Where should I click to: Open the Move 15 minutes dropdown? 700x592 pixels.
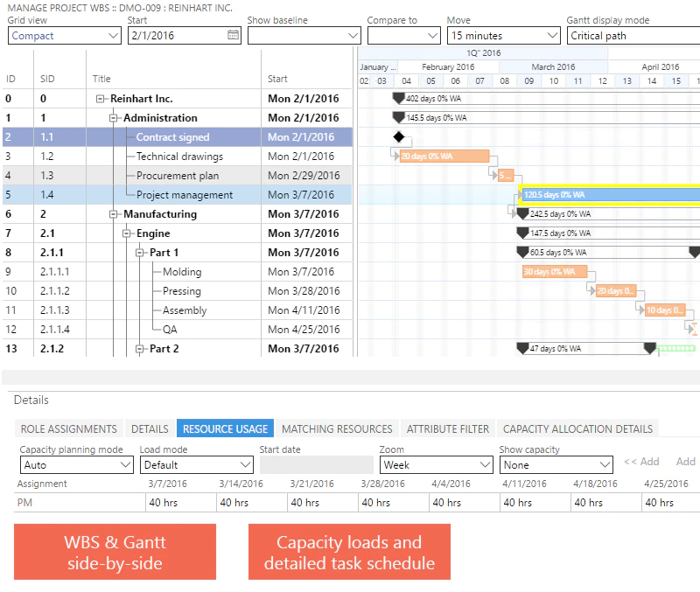tap(504, 36)
